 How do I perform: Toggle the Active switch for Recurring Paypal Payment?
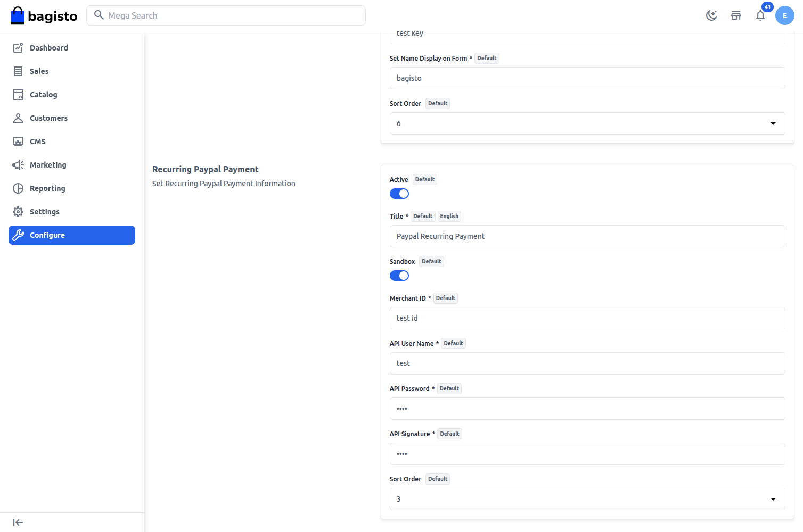point(399,193)
